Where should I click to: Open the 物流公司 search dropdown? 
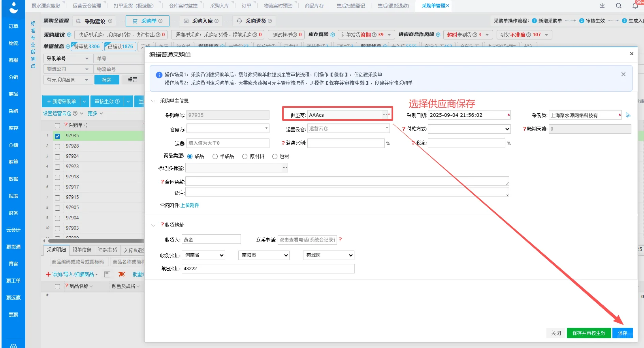click(x=68, y=69)
